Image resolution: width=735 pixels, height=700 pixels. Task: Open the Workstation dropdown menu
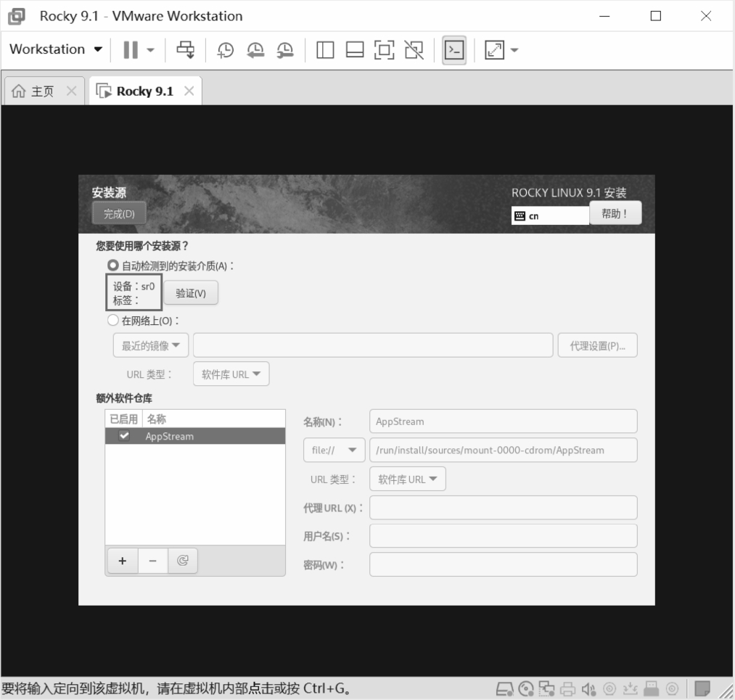point(56,49)
